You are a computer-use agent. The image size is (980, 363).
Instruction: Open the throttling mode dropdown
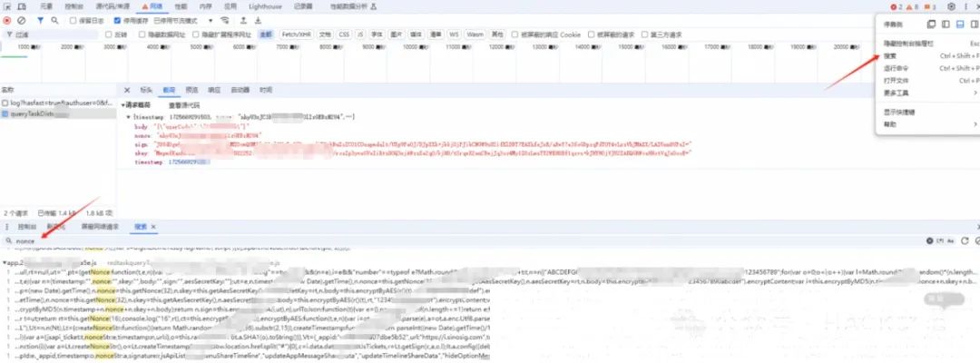tap(183, 21)
